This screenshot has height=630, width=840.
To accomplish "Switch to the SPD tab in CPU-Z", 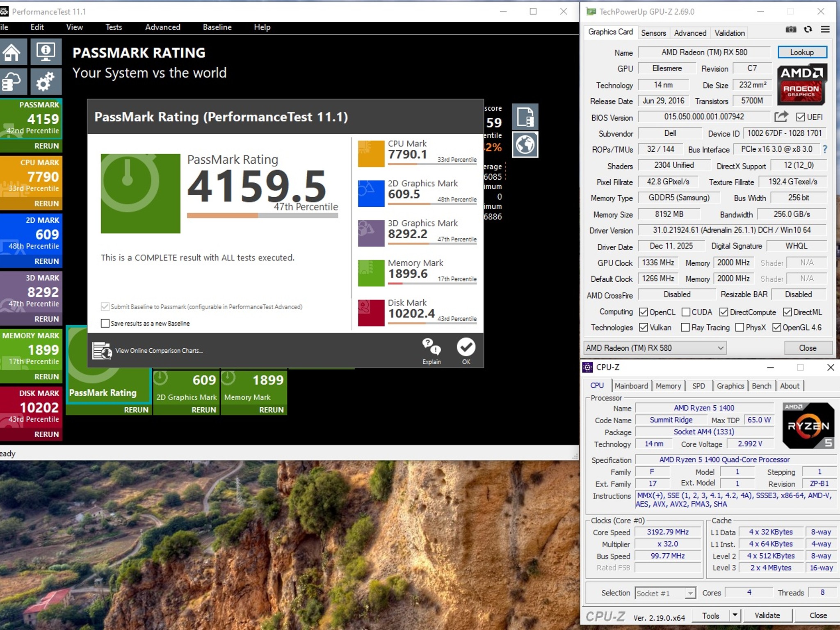I will [698, 386].
